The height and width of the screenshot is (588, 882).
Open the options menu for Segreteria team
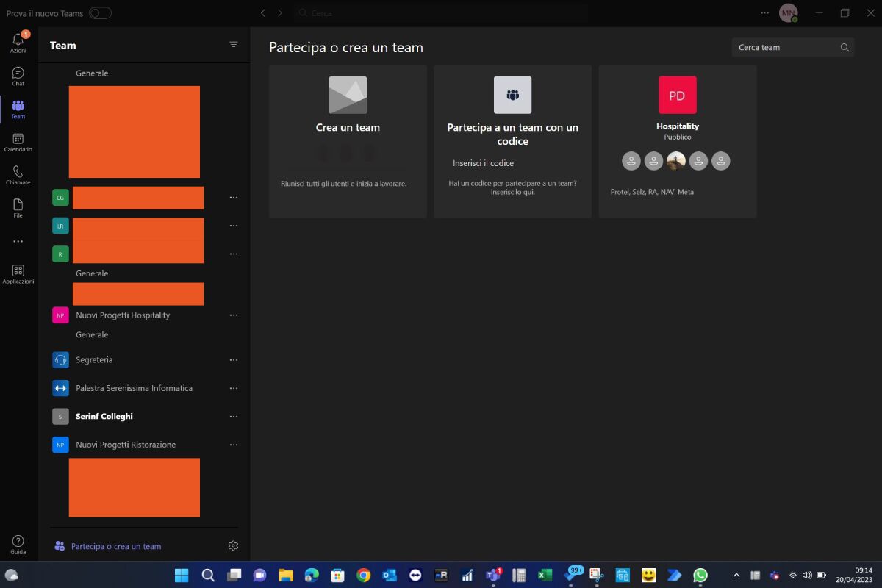click(234, 359)
